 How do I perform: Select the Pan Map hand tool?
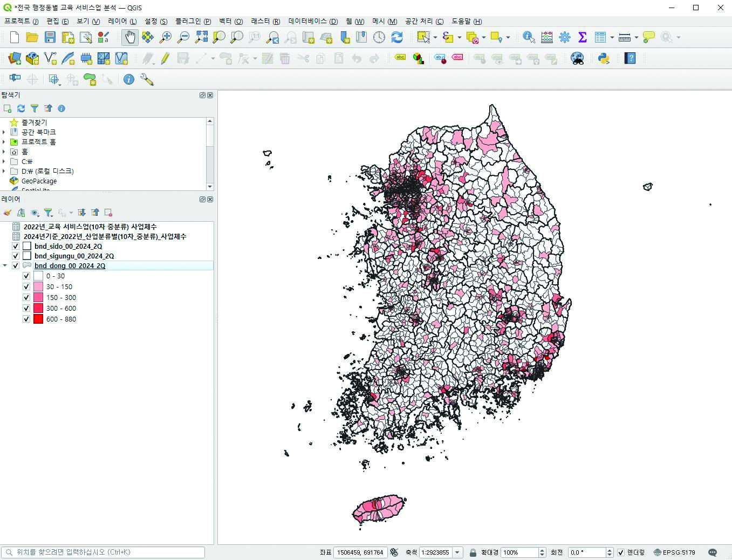click(129, 37)
